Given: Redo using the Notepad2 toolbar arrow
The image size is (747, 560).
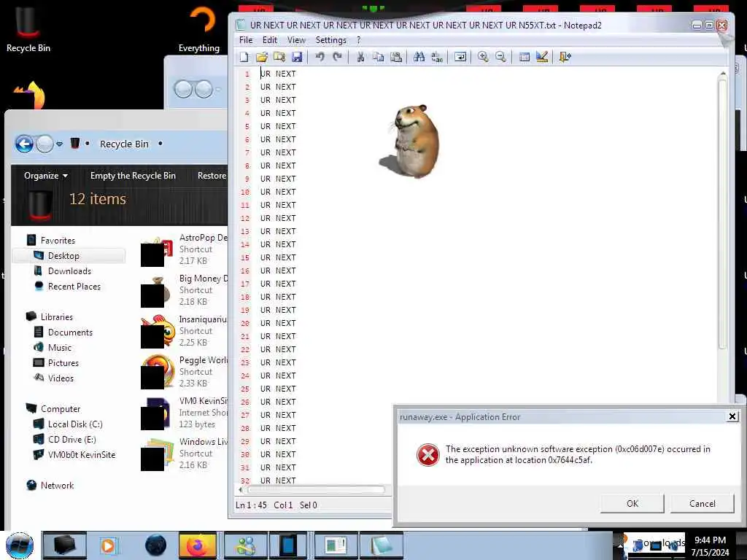Looking at the screenshot, I should tap(337, 57).
